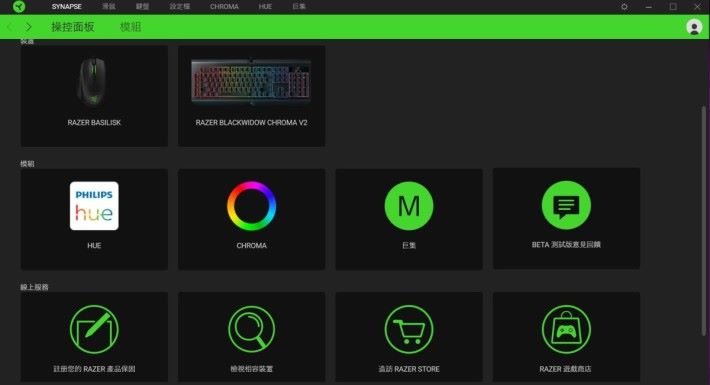Select the Razer BlackWidow Chroma V2 keyboard
Screen dimensions: 710x385
coord(251,96)
